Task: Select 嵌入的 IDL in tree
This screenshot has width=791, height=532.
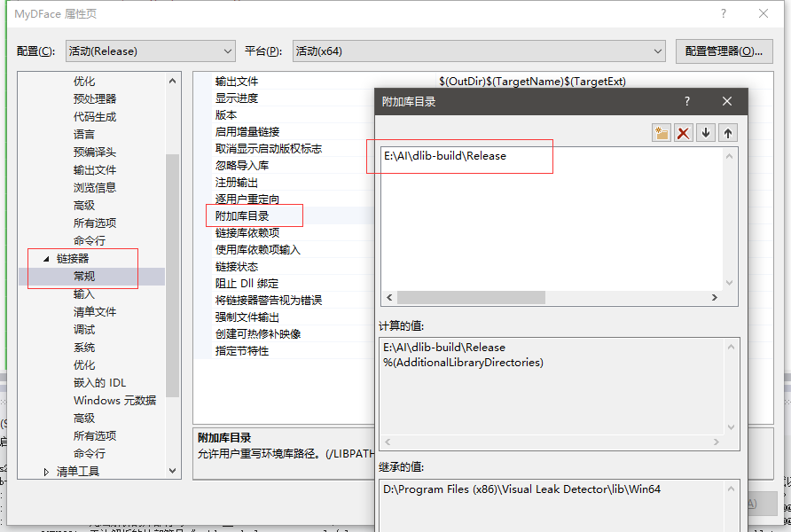Action: coord(99,383)
